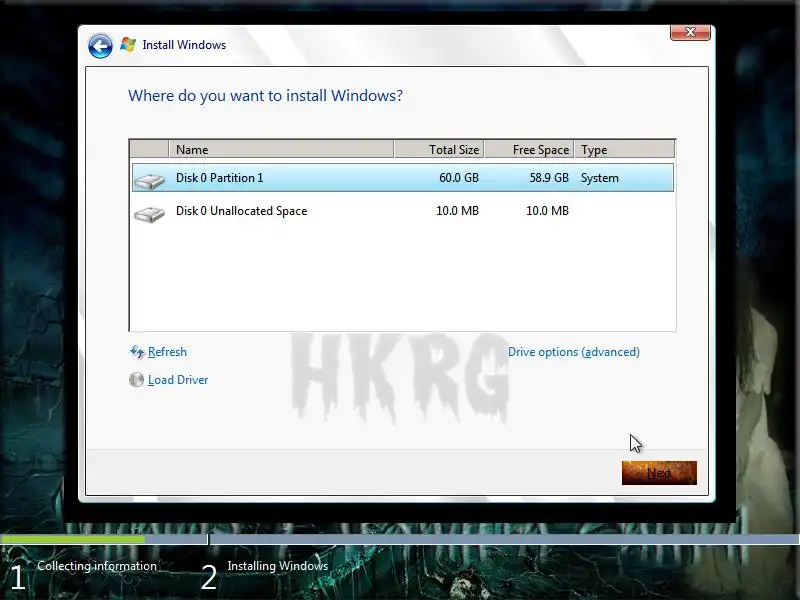Open Drive options (advanced)

[x=573, y=352]
